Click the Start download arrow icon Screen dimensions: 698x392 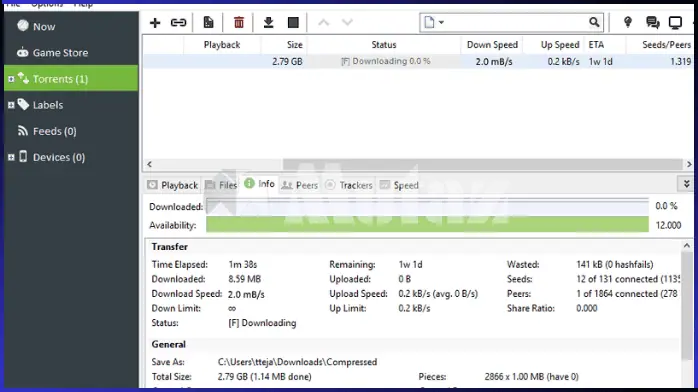(x=268, y=22)
